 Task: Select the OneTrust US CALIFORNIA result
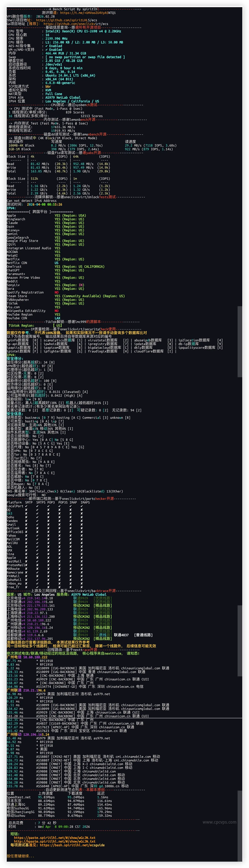click(x=80, y=267)
